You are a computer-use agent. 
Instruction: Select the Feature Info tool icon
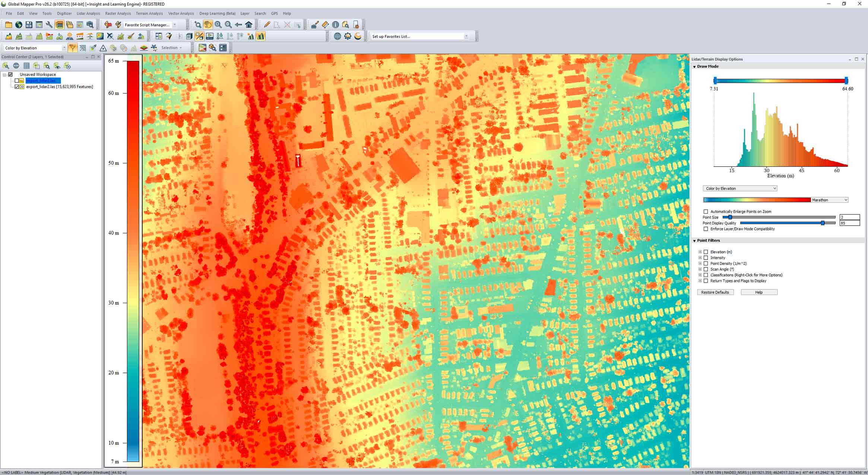335,25
